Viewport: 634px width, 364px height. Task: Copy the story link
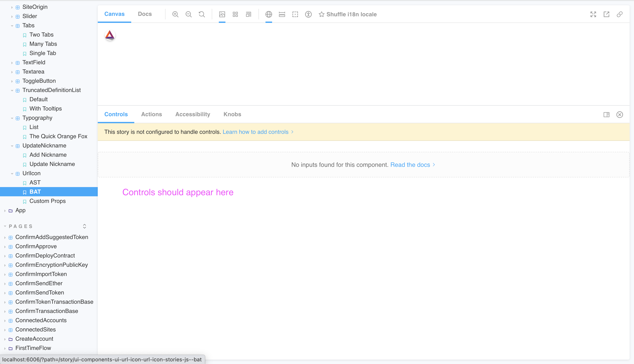(x=619, y=14)
